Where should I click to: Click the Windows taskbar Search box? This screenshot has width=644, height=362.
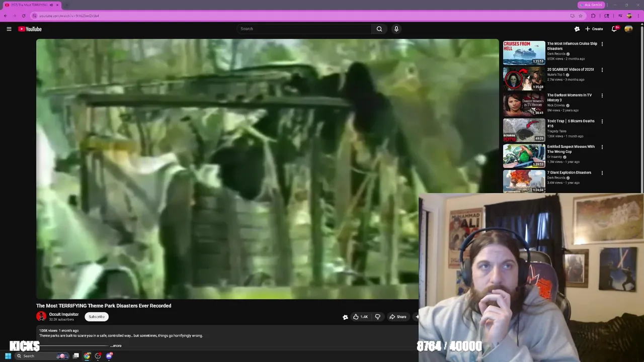coord(42,356)
